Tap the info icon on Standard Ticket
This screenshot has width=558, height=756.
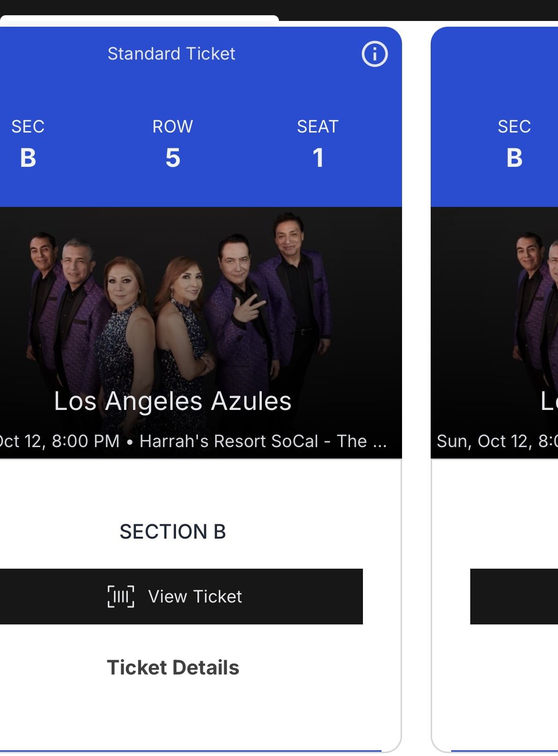pos(374,54)
